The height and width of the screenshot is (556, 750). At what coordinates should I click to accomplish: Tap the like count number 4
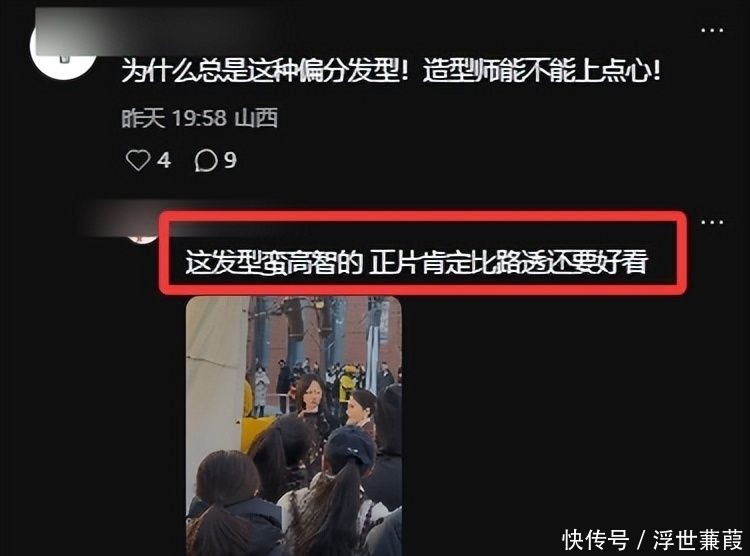(x=164, y=160)
